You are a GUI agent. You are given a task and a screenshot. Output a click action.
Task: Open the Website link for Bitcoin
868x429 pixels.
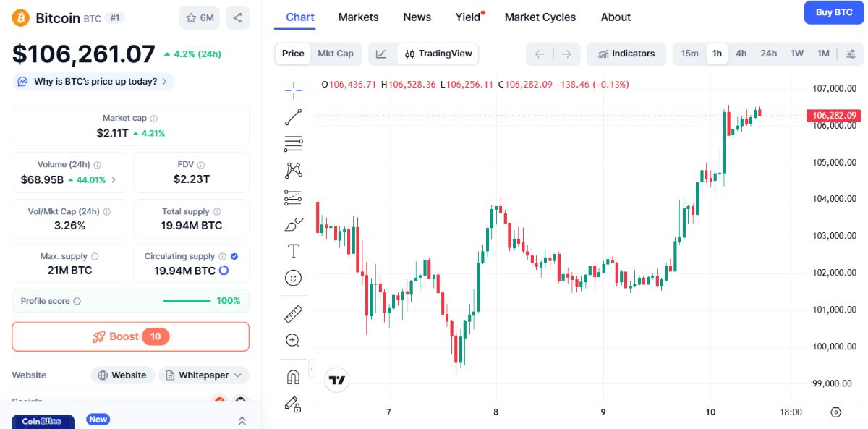(x=123, y=375)
